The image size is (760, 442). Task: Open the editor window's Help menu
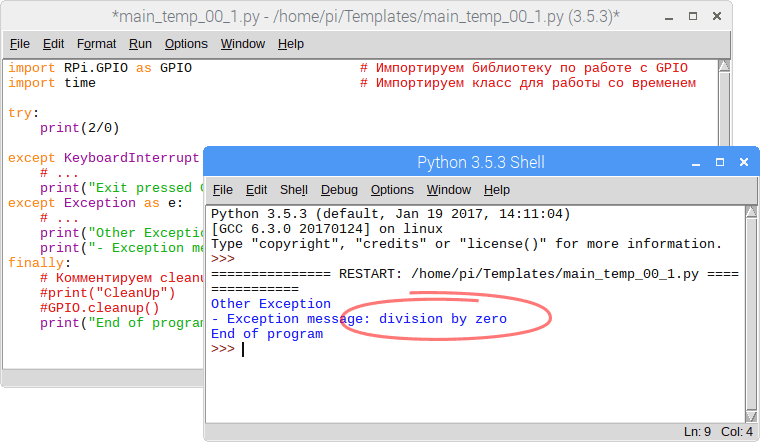(x=291, y=44)
